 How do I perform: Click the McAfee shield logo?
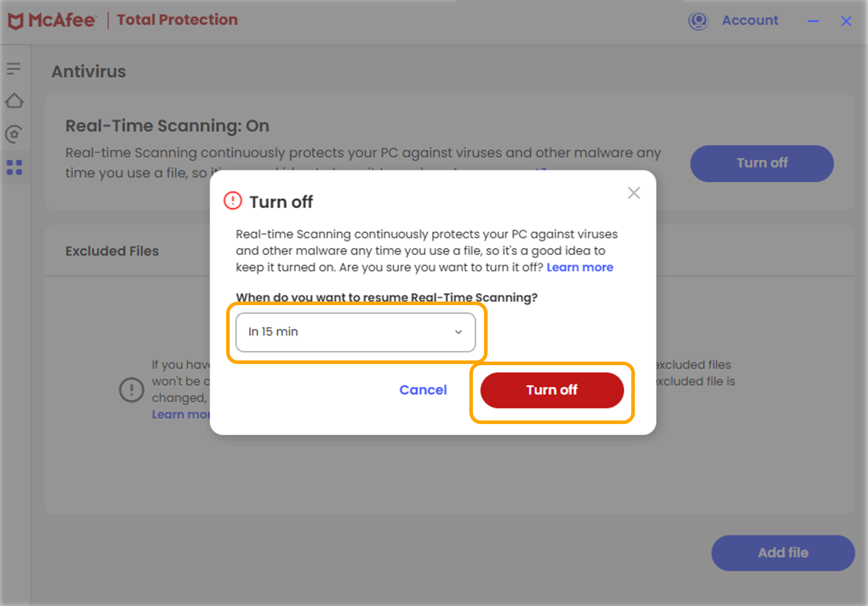coord(15,21)
